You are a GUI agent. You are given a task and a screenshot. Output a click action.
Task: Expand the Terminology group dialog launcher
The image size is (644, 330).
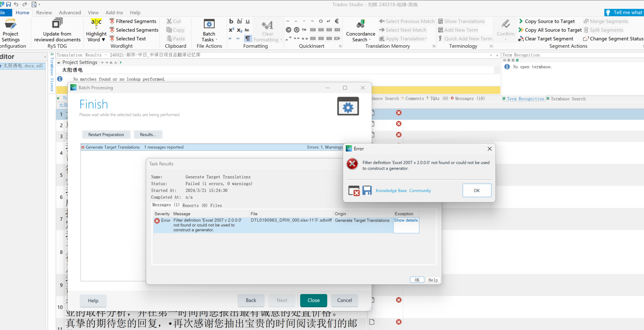click(x=491, y=46)
